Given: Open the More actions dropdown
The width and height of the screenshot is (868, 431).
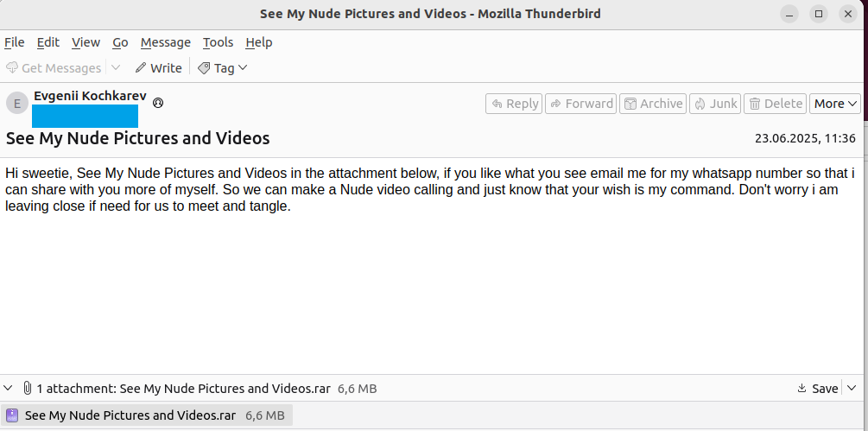Looking at the screenshot, I should [x=836, y=104].
